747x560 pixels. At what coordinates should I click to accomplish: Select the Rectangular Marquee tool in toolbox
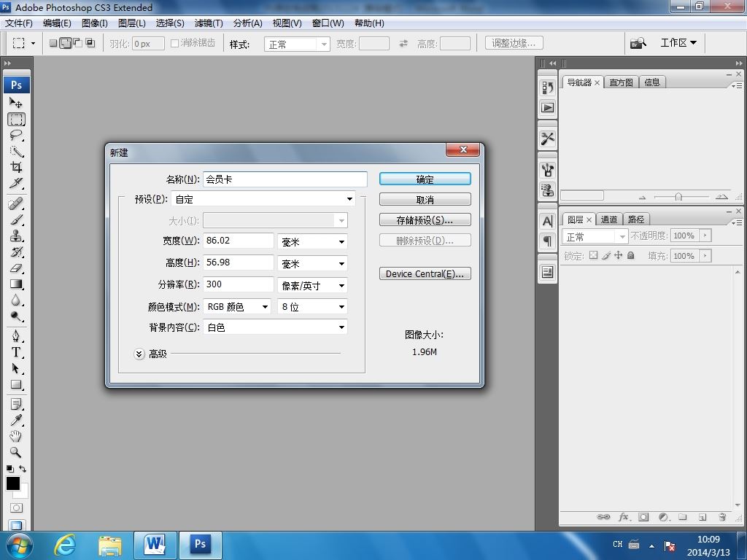pos(16,119)
